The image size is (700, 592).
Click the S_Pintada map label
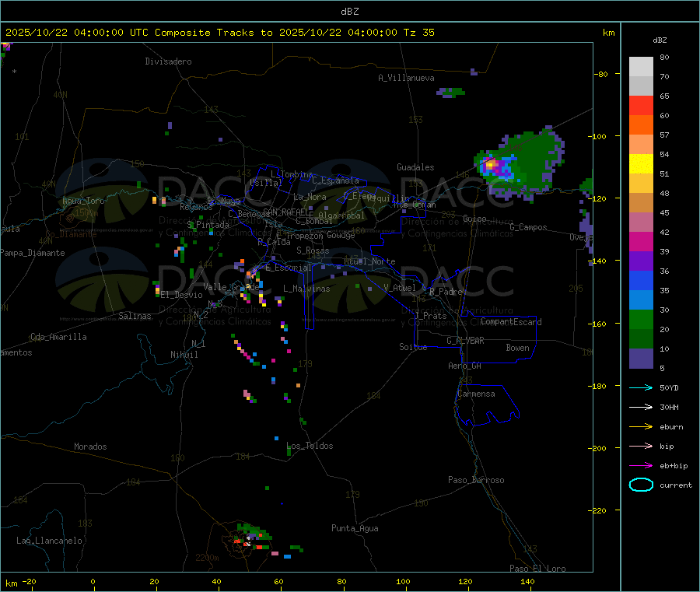pyautogui.click(x=208, y=225)
